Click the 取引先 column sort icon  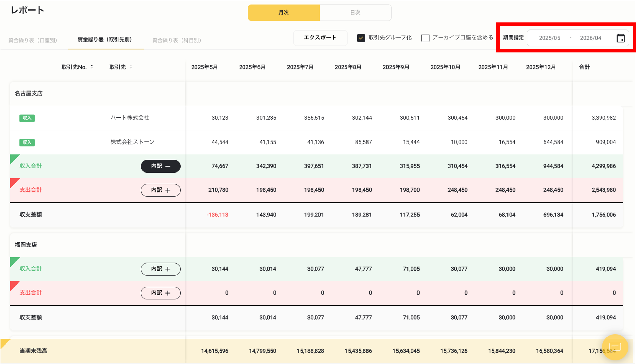(131, 67)
